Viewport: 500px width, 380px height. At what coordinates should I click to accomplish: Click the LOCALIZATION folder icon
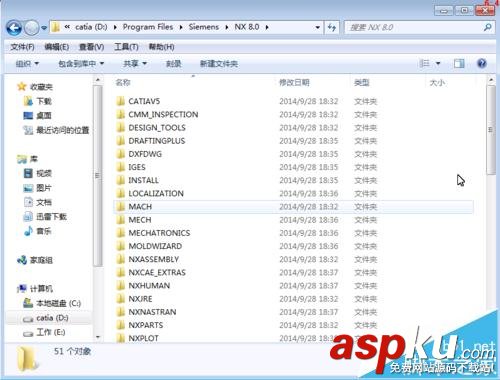(121, 193)
